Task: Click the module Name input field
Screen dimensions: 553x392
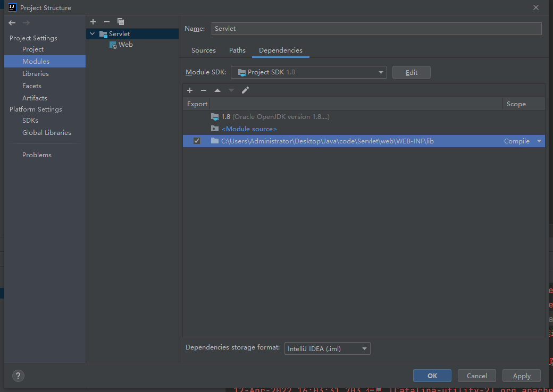Action: (x=376, y=29)
